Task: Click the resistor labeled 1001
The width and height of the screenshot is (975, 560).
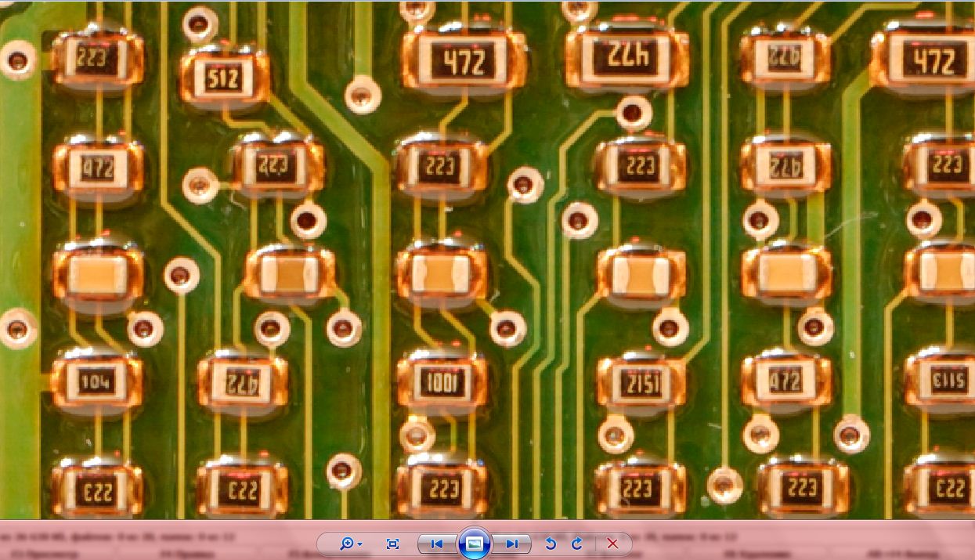Action: (x=442, y=383)
